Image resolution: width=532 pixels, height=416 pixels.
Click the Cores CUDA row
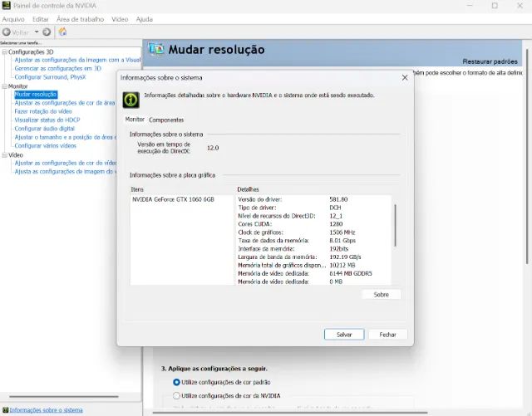point(314,224)
